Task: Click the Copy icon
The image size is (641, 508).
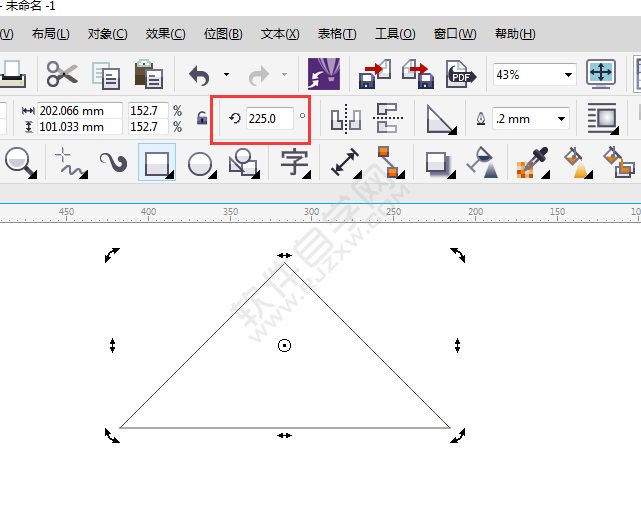Action: click(x=106, y=75)
